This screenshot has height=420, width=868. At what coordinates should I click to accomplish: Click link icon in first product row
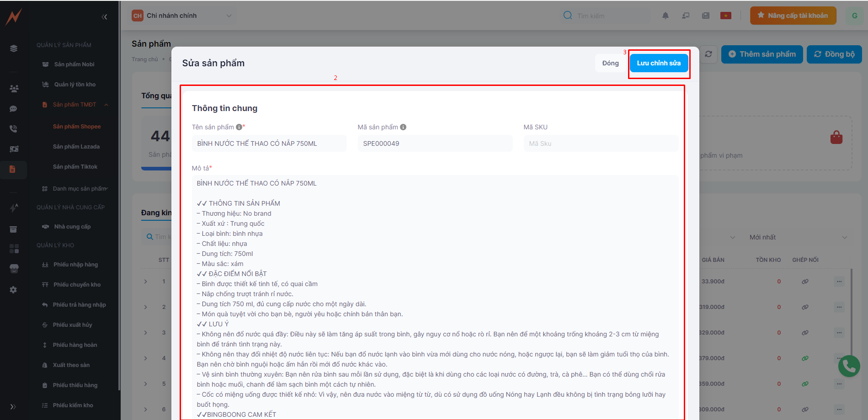(x=805, y=282)
